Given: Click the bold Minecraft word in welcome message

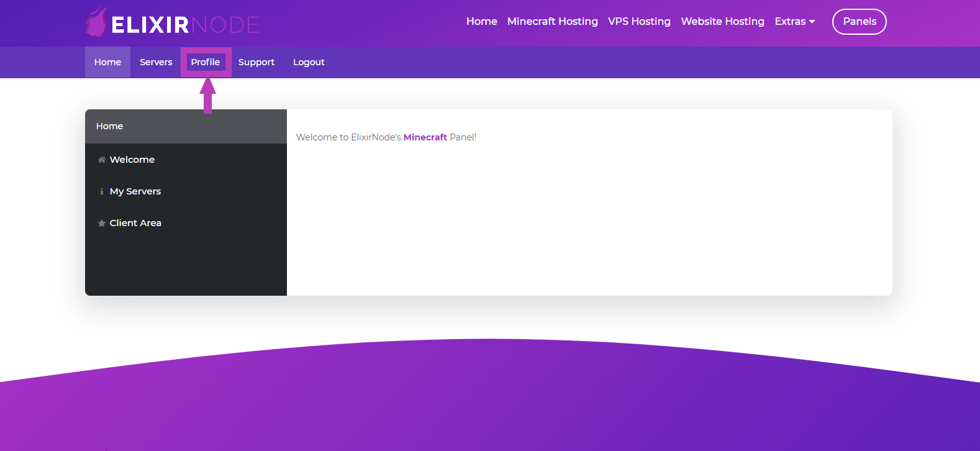Looking at the screenshot, I should [x=425, y=137].
